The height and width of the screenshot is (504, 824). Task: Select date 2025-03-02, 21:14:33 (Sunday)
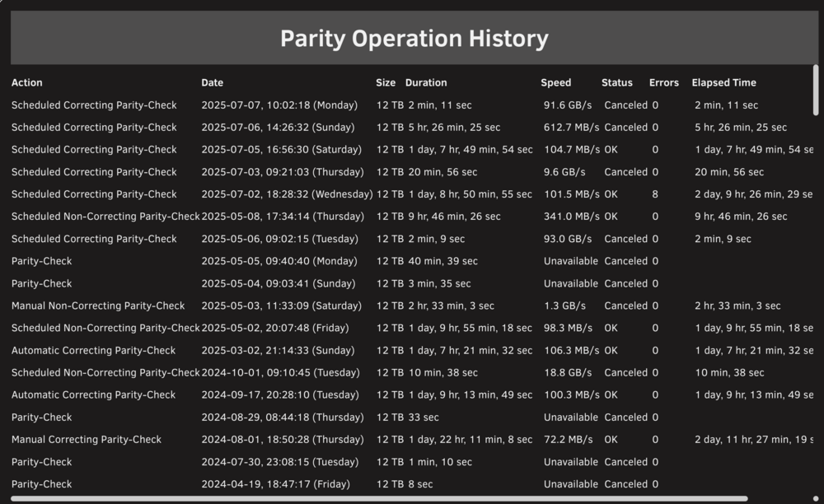[x=278, y=350]
